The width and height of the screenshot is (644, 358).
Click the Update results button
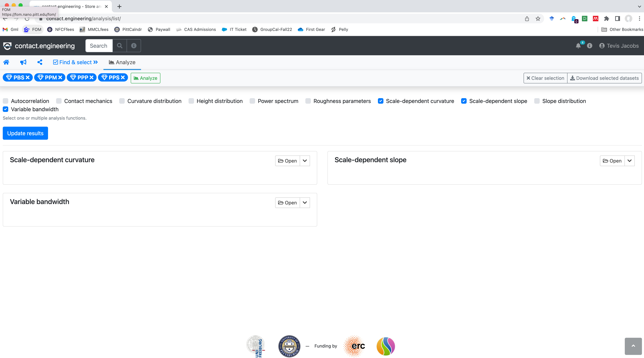pos(25,133)
